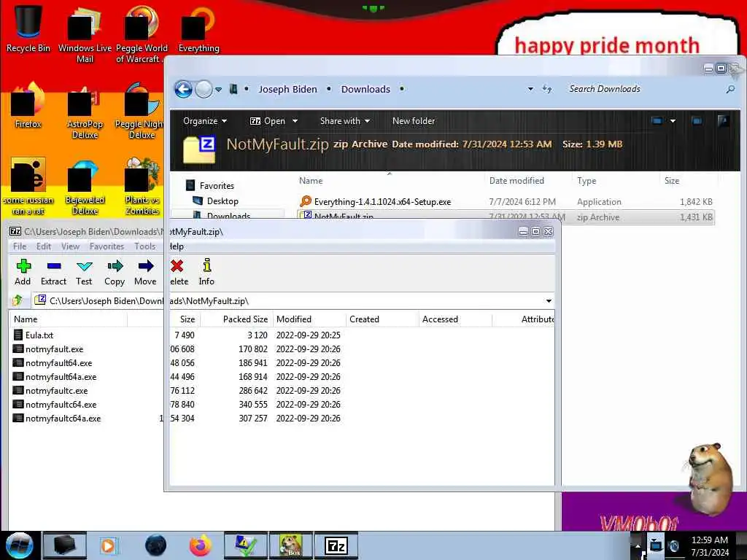The width and height of the screenshot is (747, 560).
Task: Click Downloads in the Explorer breadcrumb
Action: click(365, 89)
